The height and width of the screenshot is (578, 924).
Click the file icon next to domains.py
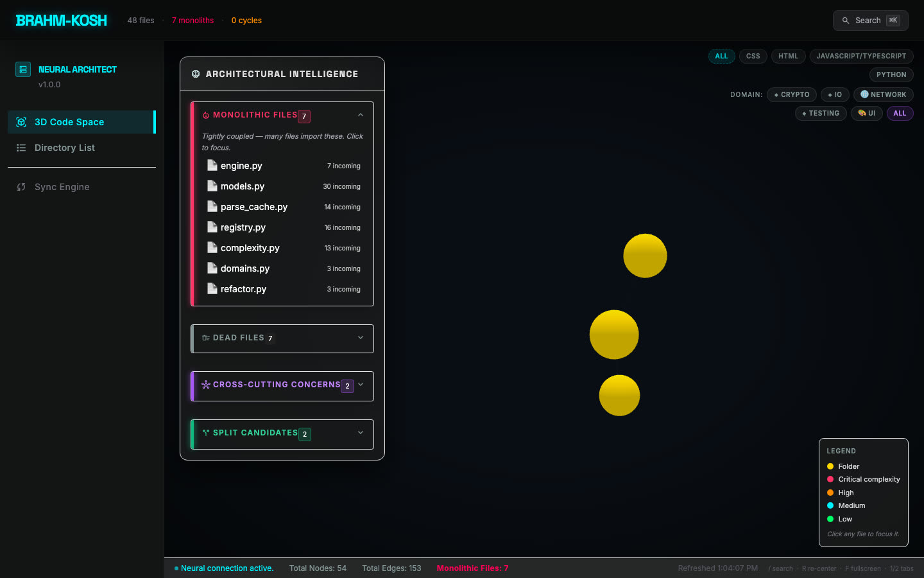point(212,268)
